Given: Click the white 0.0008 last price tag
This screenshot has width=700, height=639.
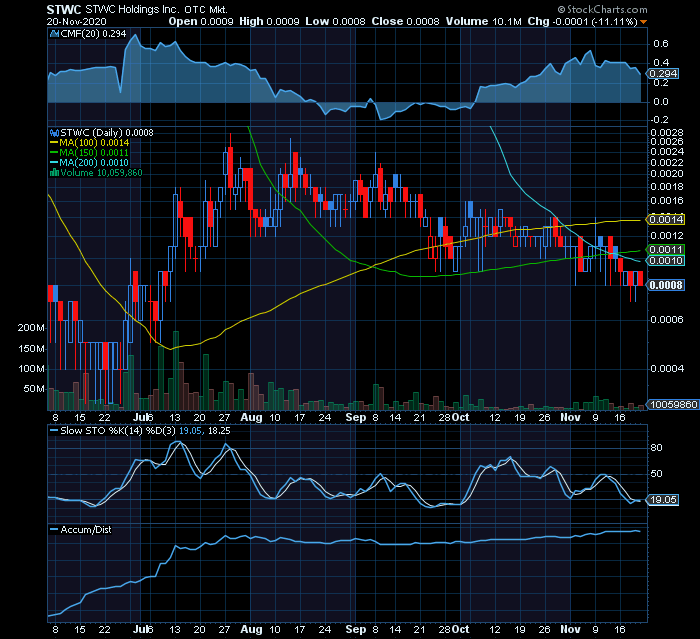Looking at the screenshot, I should point(666,285).
